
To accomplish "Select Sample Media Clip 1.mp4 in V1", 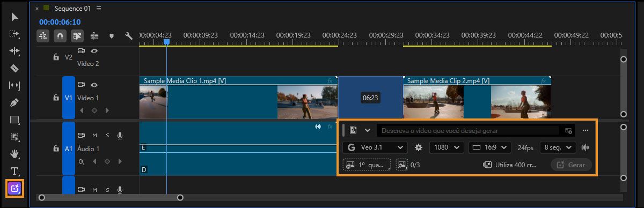I will 238,98.
